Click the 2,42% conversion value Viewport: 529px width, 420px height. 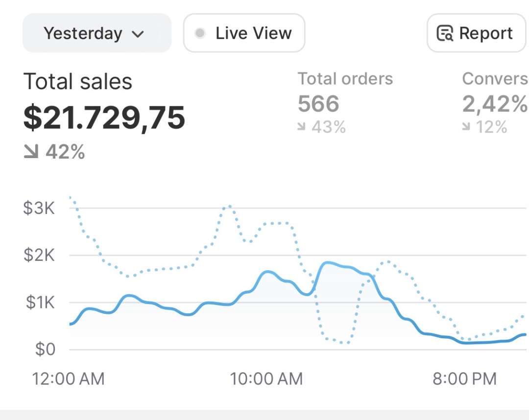pyautogui.click(x=495, y=104)
